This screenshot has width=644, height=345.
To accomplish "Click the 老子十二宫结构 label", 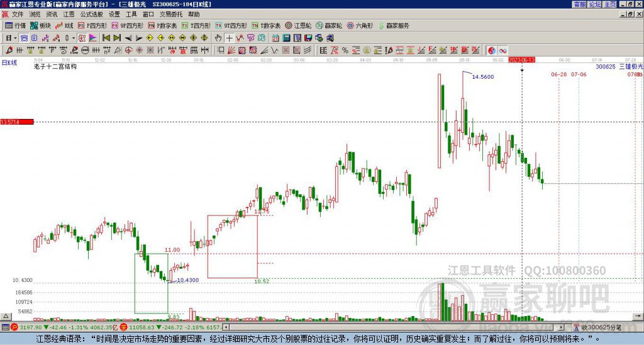I will (x=55, y=66).
